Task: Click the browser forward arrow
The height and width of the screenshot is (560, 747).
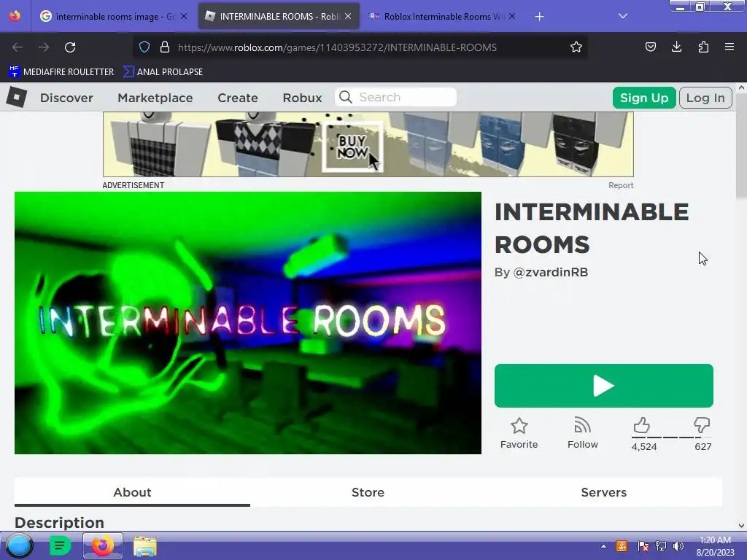Action: coord(44,47)
